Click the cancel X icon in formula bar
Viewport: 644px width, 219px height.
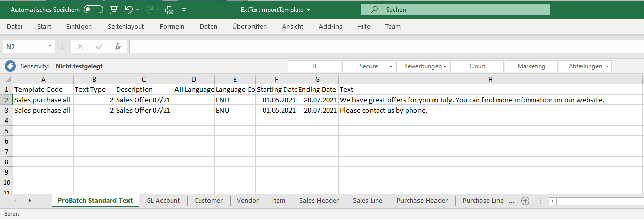tap(80, 46)
